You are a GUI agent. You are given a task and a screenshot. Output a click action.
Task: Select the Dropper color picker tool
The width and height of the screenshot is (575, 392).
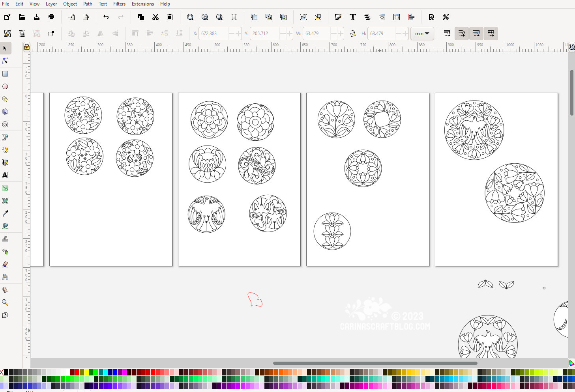[5, 213]
